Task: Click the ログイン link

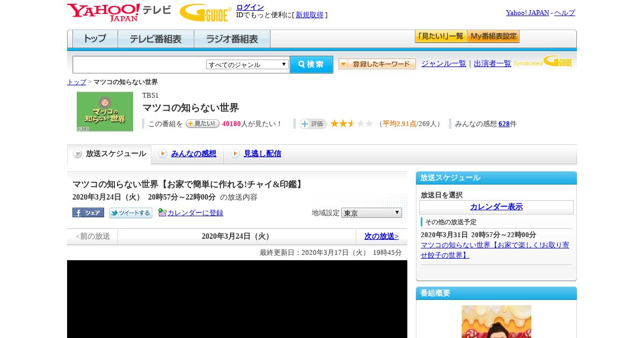Action: [250, 7]
